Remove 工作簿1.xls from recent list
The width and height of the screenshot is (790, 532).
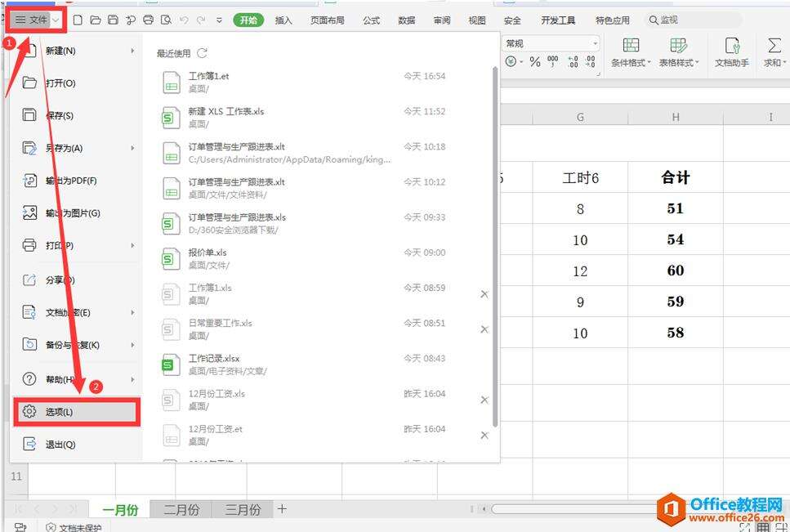point(484,293)
